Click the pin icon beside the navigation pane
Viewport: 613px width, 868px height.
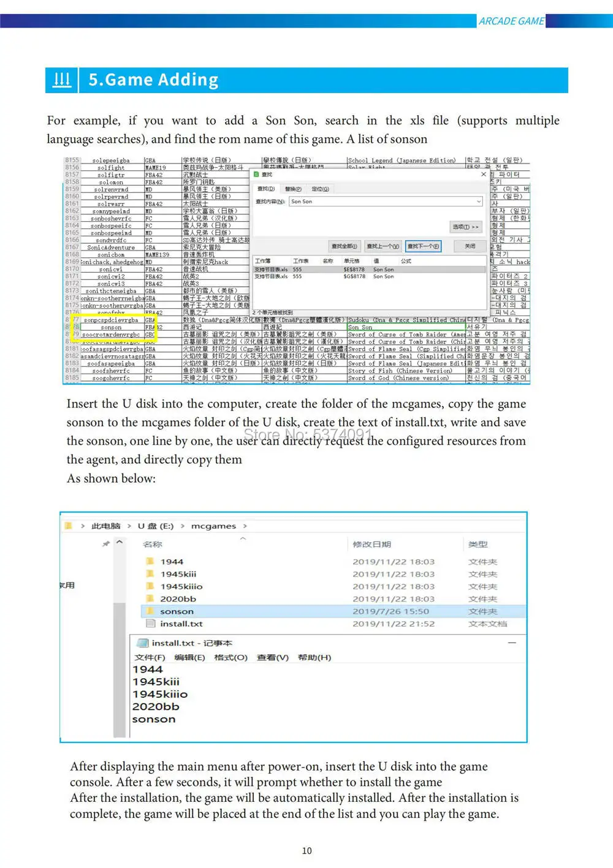[106, 543]
